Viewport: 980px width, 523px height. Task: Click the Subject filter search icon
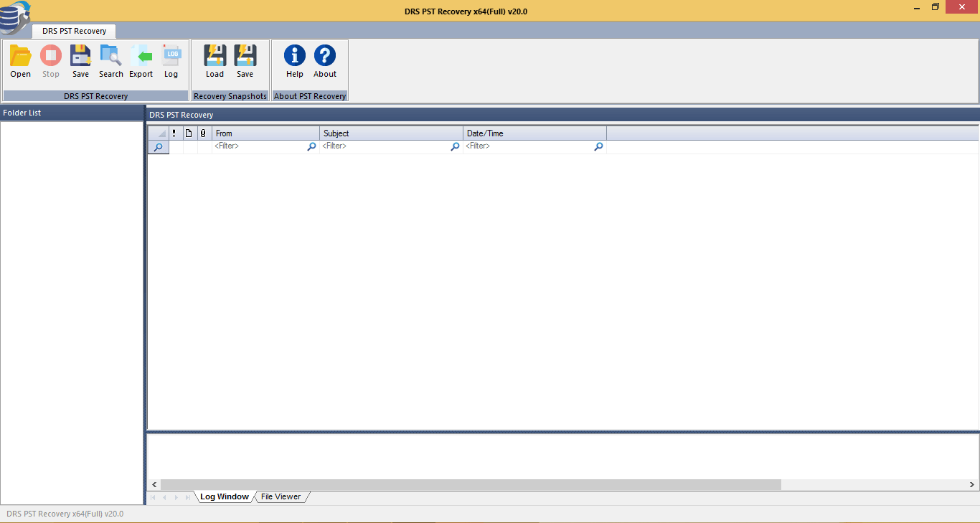(x=455, y=146)
